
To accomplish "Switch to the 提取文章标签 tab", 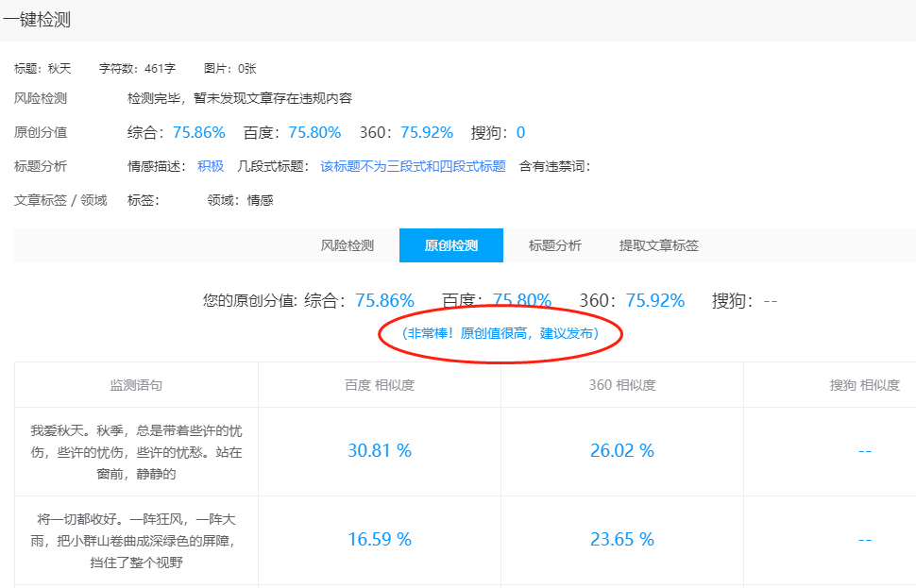I will [659, 245].
